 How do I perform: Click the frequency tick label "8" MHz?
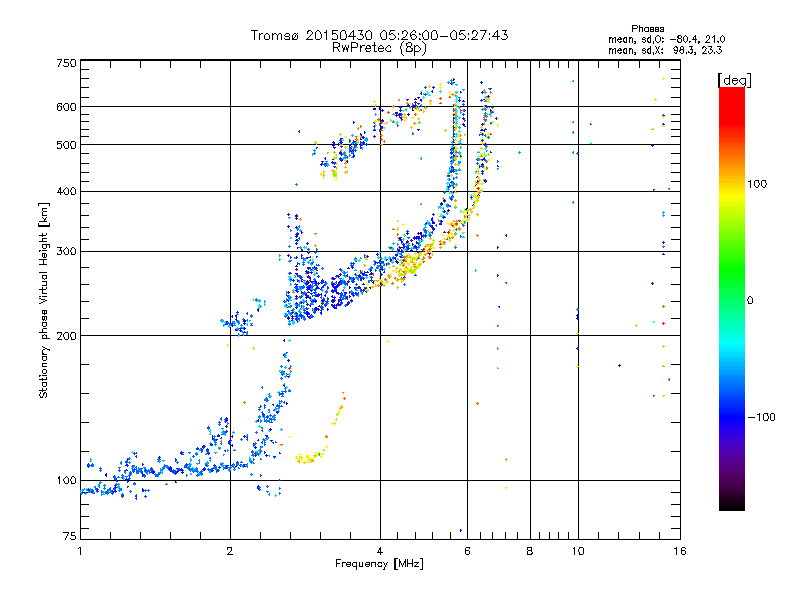point(530,551)
